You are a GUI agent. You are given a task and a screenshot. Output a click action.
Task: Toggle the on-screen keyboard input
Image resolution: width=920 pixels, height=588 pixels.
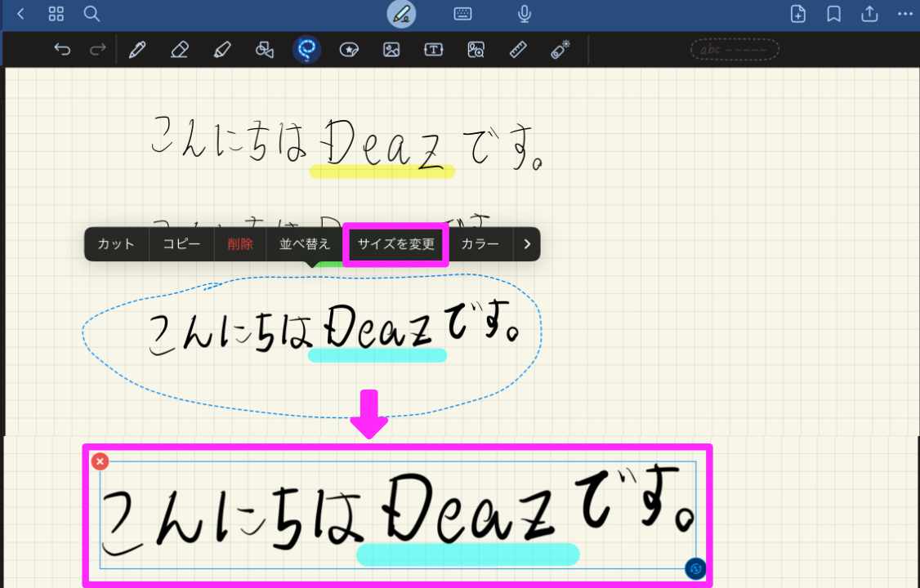point(464,14)
